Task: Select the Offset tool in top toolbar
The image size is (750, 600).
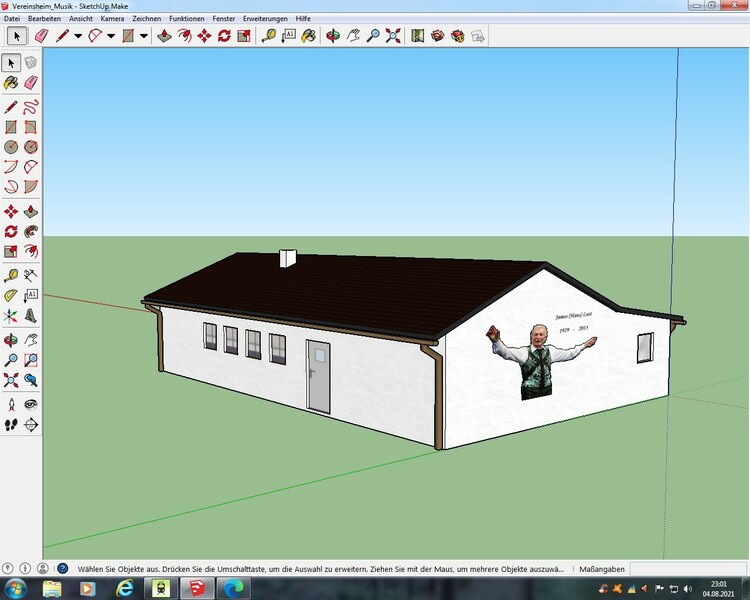Action: click(184, 36)
